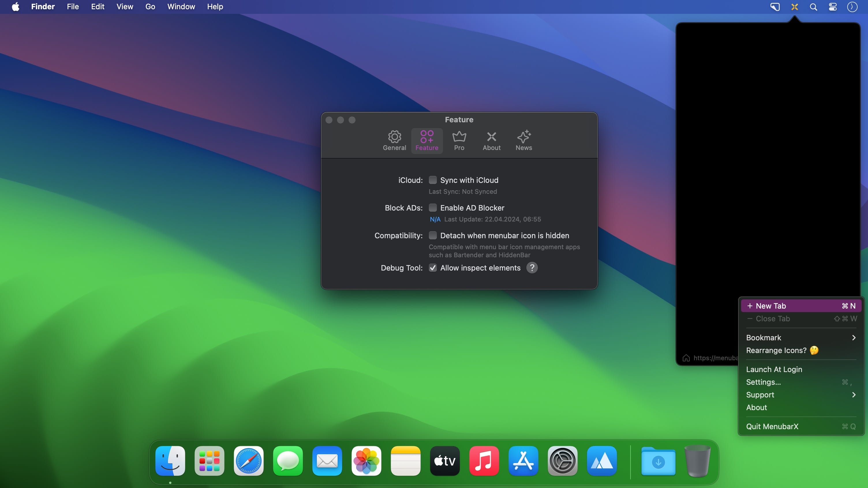Choose New Tab from the menu
The height and width of the screenshot is (488, 868).
coord(801,306)
